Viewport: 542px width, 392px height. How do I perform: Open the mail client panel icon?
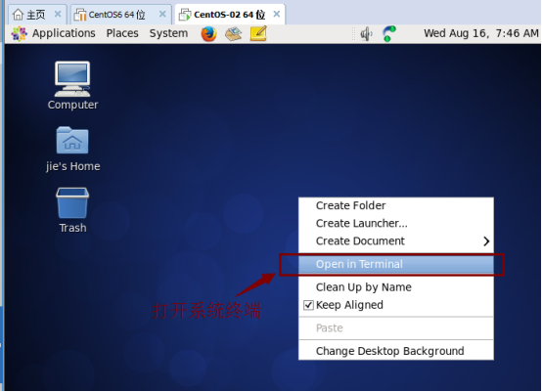(233, 34)
